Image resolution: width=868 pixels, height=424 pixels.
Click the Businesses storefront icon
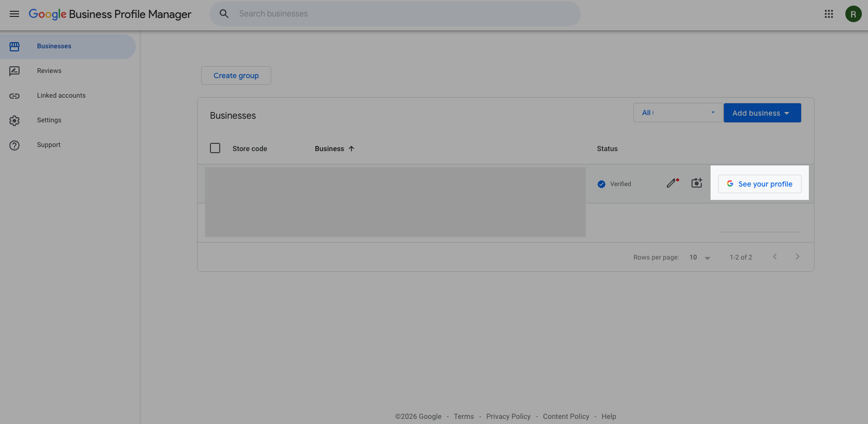[x=14, y=46]
